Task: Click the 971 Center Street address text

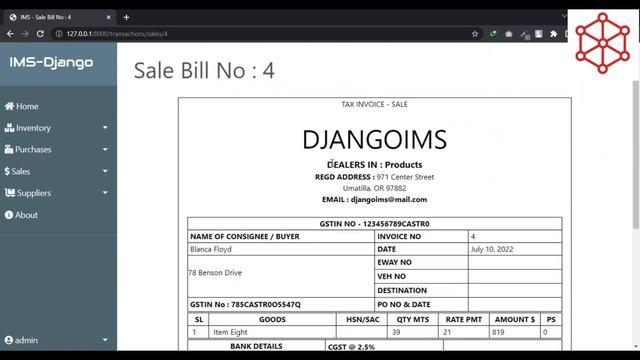Action: 405,177
